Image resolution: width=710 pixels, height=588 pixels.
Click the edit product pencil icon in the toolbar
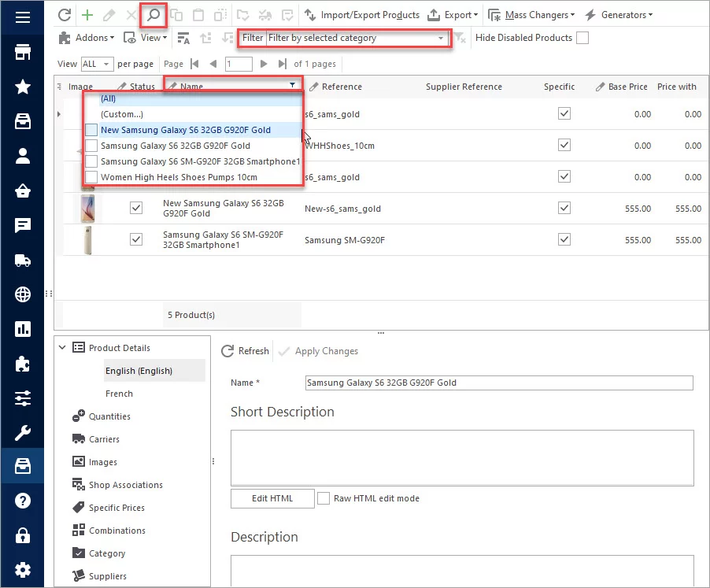pos(109,15)
